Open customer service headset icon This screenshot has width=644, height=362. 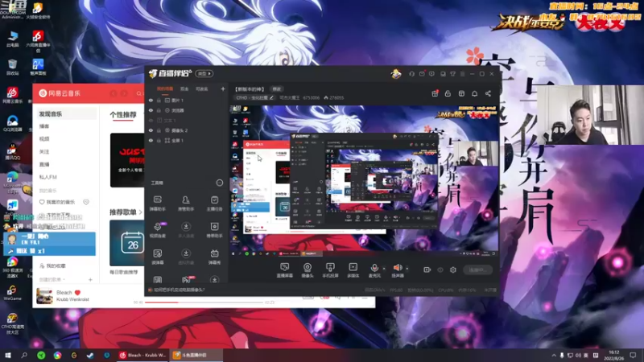pyautogui.click(x=411, y=74)
